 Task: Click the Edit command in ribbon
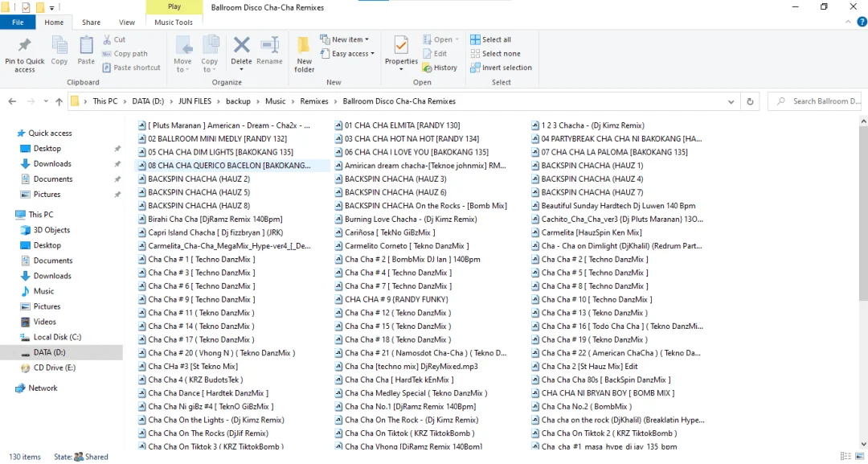pos(435,54)
